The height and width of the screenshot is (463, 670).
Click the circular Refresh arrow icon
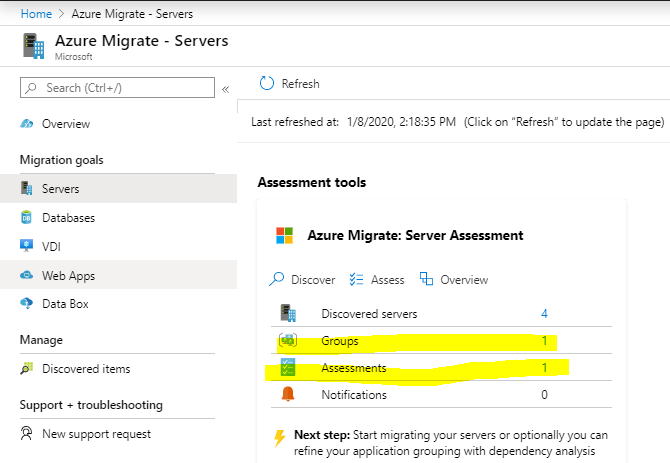point(267,83)
